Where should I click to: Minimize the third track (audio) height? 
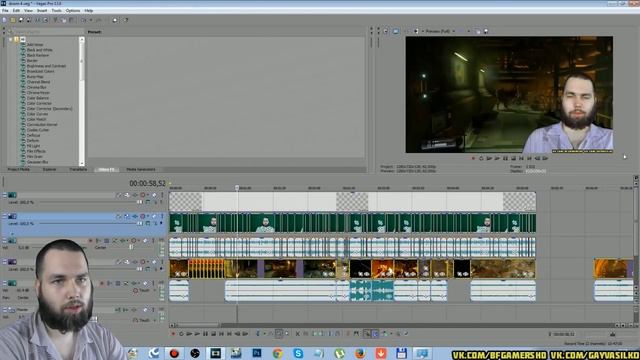[4, 239]
